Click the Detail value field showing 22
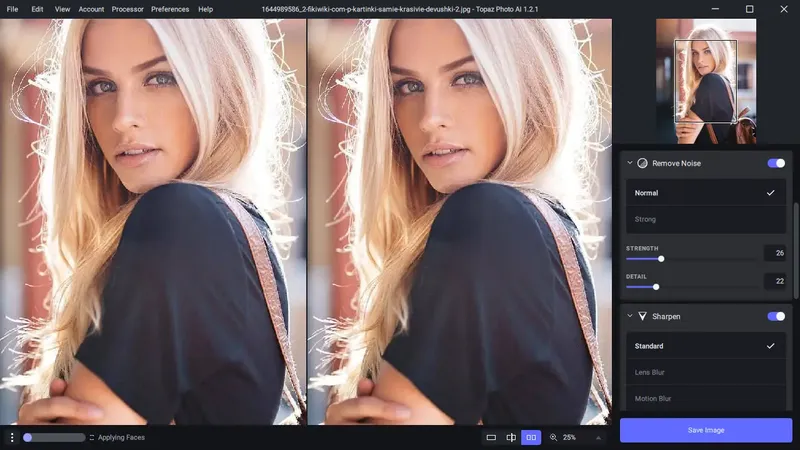Screen dimensions: 800x450 coord(775,281)
